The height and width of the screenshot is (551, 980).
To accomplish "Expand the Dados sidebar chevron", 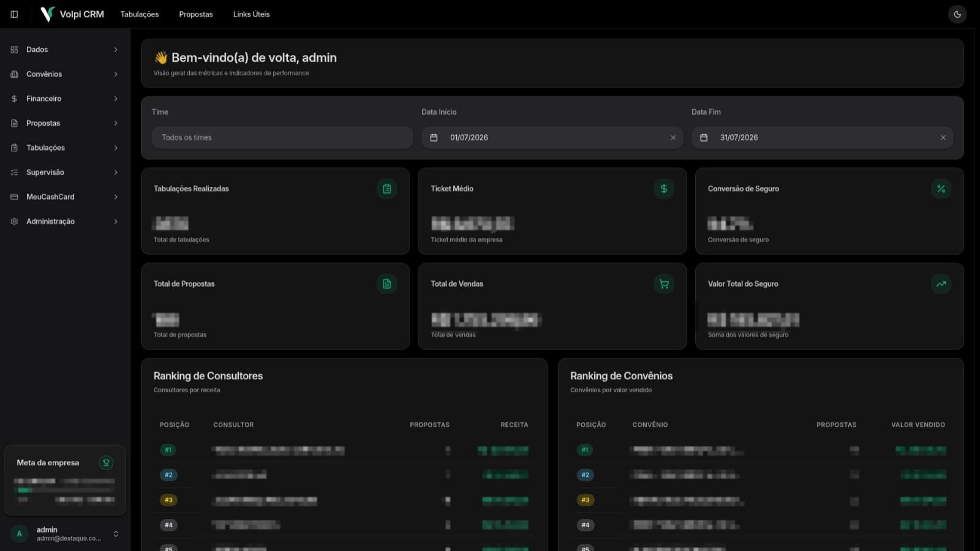I will 116,50.
